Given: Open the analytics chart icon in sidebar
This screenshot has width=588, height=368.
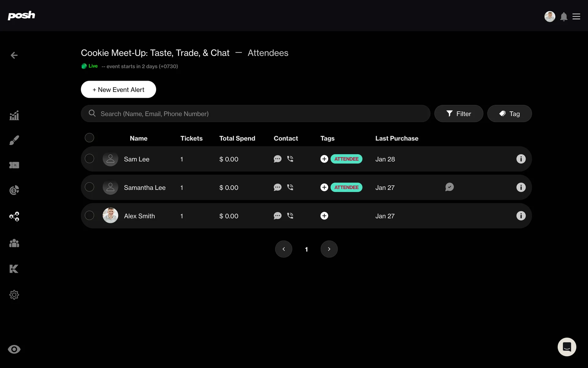Looking at the screenshot, I should point(14,116).
